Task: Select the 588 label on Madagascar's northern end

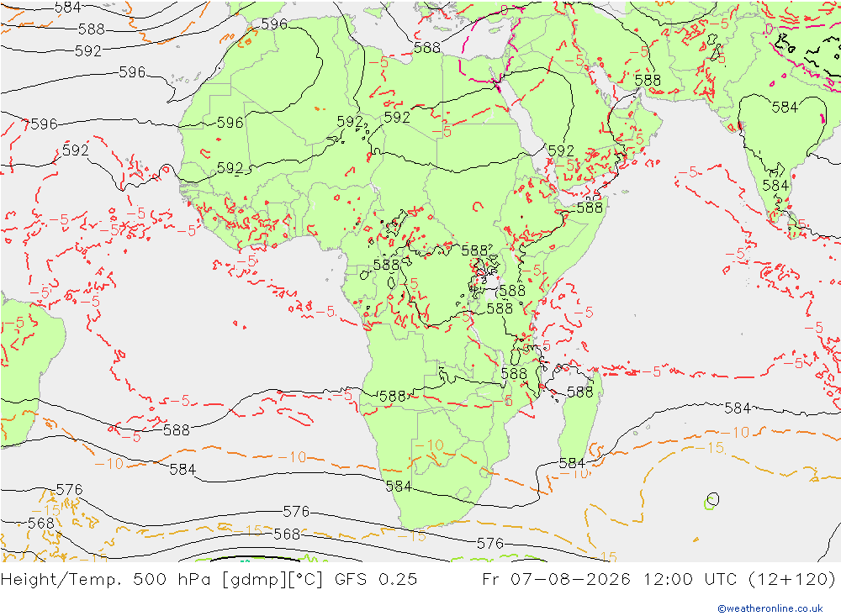Action: pos(579,392)
